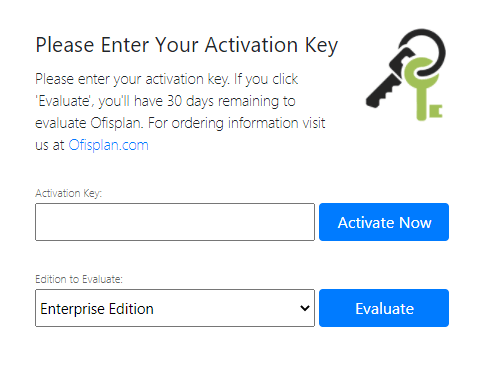Open the Edition to Evaluate dropdown
The height and width of the screenshot is (369, 485).
coord(175,308)
